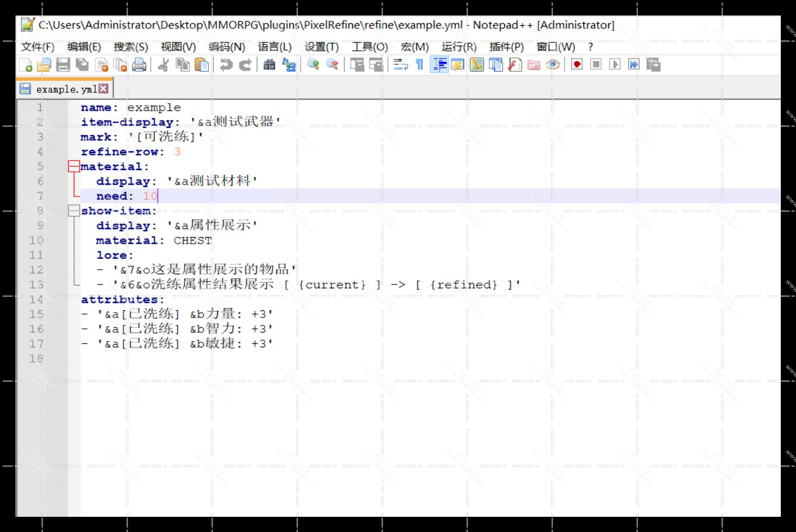Click the Close document toolbar icon
796x532 pixels.
[x=101, y=65]
